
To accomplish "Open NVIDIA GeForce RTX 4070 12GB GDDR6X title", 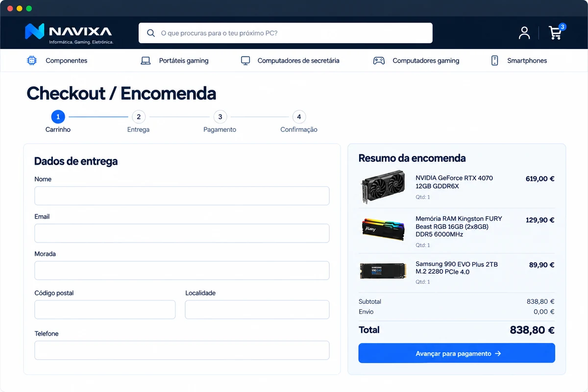I will 454,182.
